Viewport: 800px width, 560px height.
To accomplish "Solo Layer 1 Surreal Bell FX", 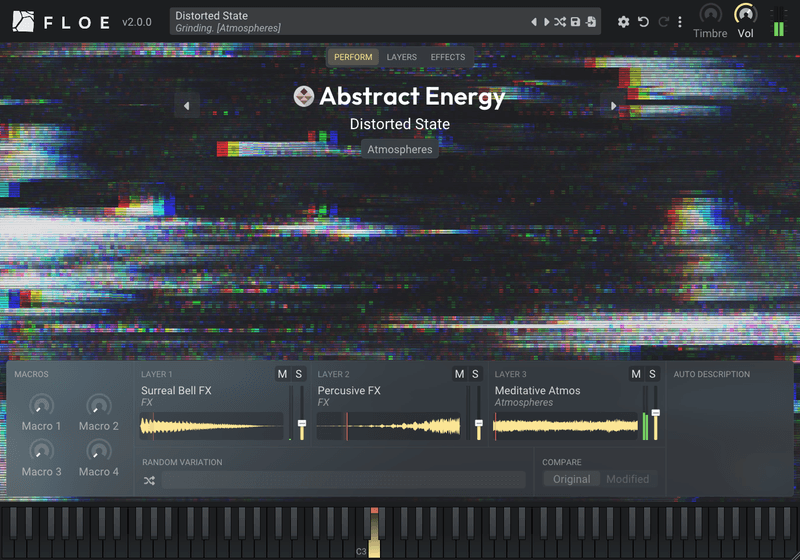I will tap(298, 374).
